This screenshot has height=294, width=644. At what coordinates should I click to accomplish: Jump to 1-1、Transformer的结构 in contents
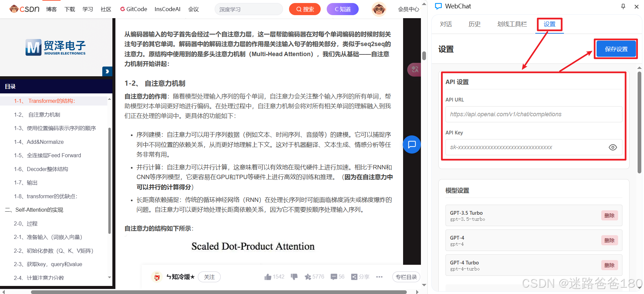point(44,101)
